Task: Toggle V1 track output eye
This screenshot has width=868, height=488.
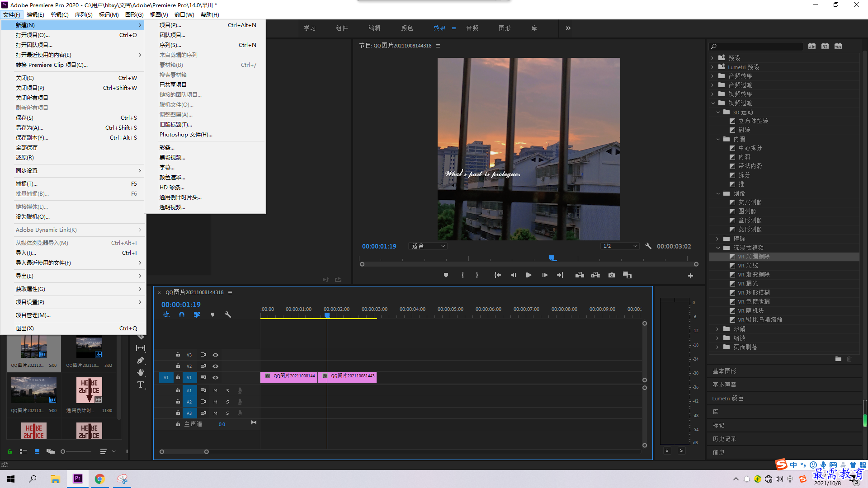Action: pos(216,378)
